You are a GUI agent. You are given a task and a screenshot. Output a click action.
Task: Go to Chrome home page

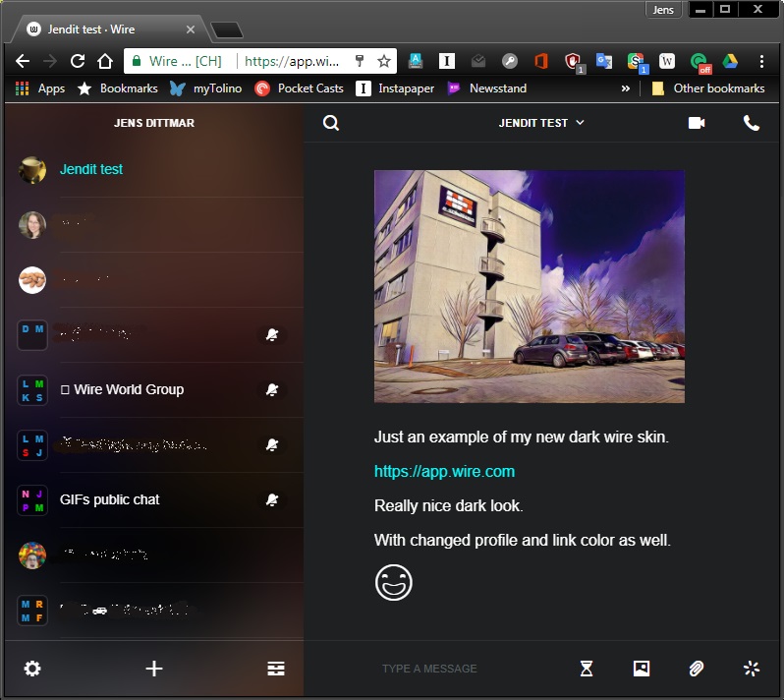105,61
